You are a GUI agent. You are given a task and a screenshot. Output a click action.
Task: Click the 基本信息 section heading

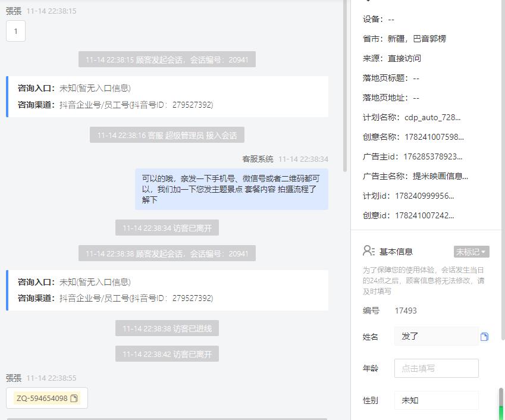point(396,252)
